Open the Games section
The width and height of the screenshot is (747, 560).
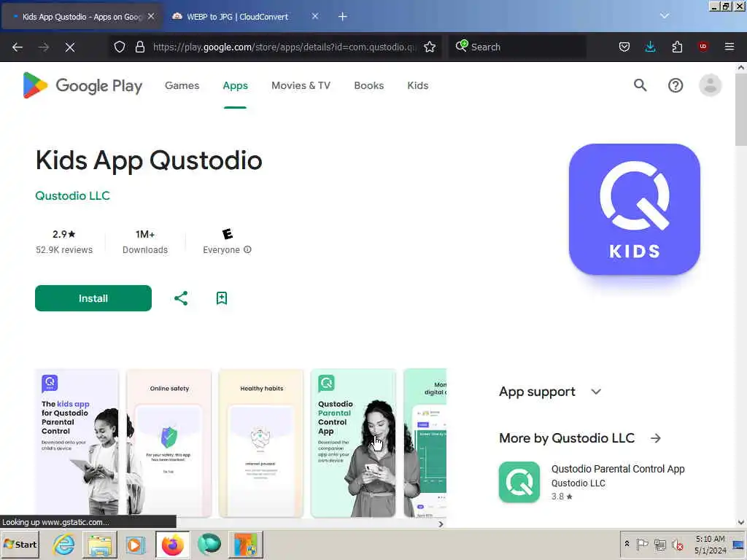182,86
